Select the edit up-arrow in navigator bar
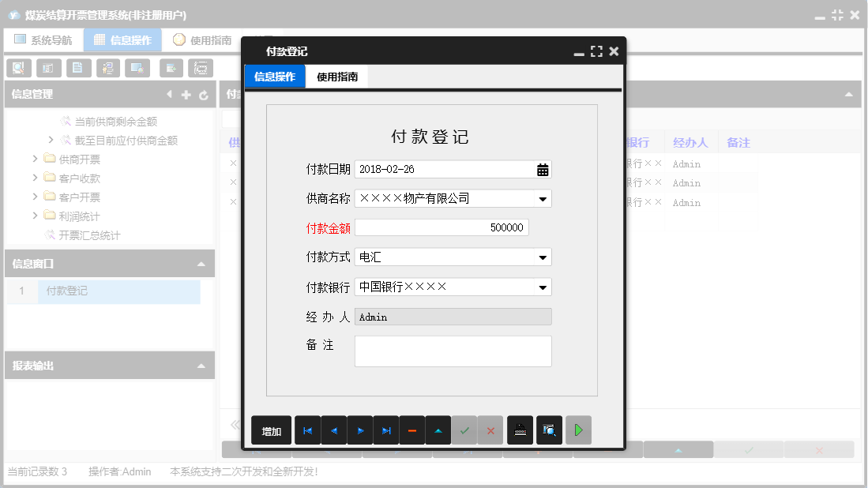The height and width of the screenshot is (488, 868). tap(438, 430)
